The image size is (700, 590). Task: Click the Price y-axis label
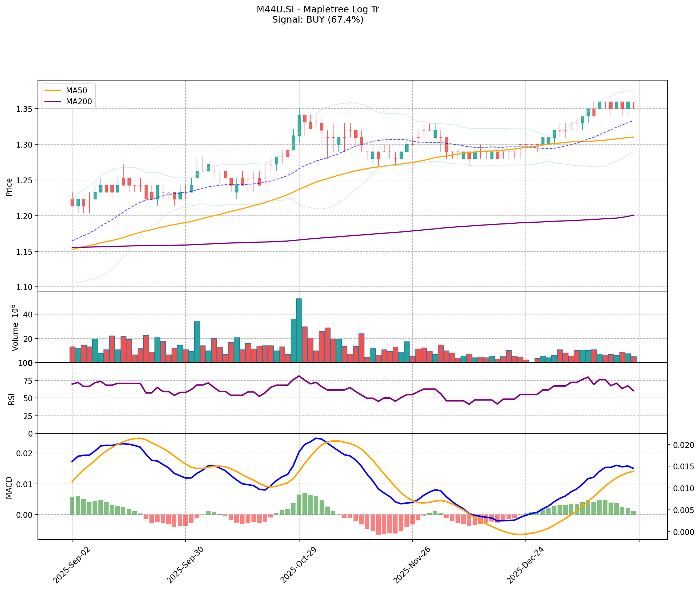point(9,187)
